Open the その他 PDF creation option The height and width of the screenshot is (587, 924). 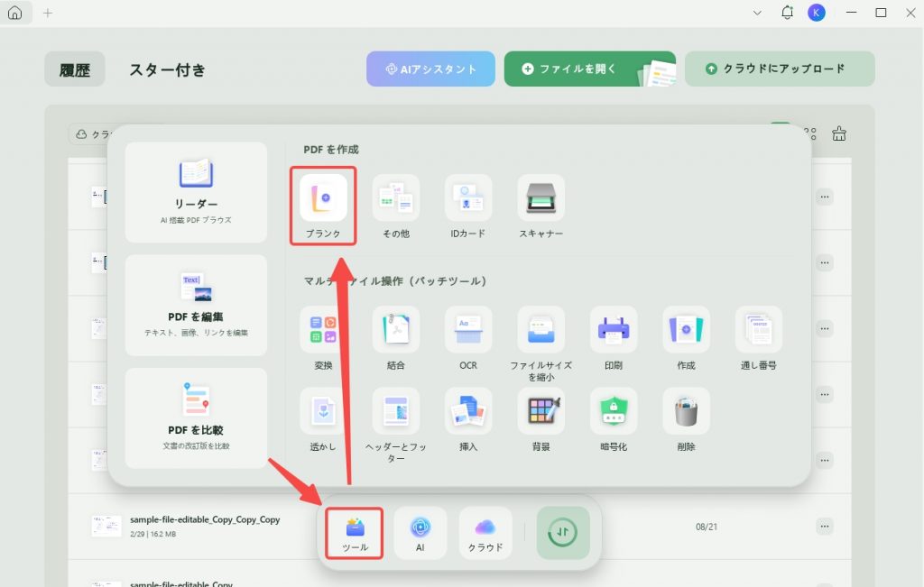click(x=396, y=206)
